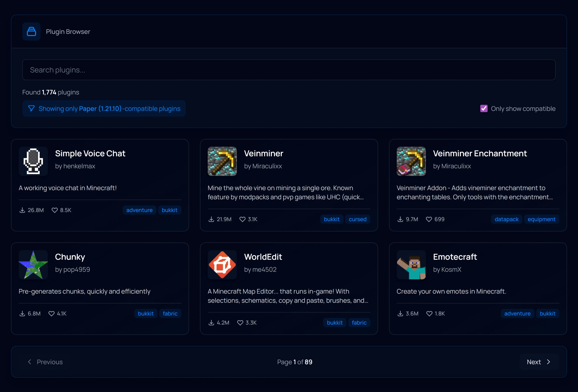Click the Previous page left chevron

click(x=30, y=362)
